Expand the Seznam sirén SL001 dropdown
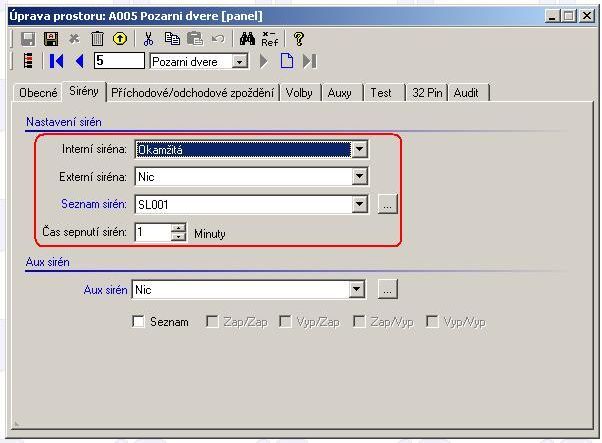 pyautogui.click(x=360, y=205)
